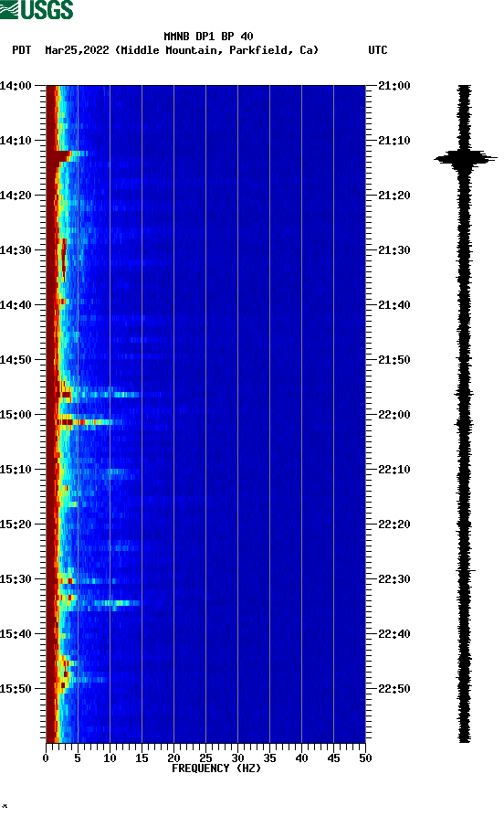Click the 14:30 PDT time label
The image size is (504, 816).
[x=16, y=249]
